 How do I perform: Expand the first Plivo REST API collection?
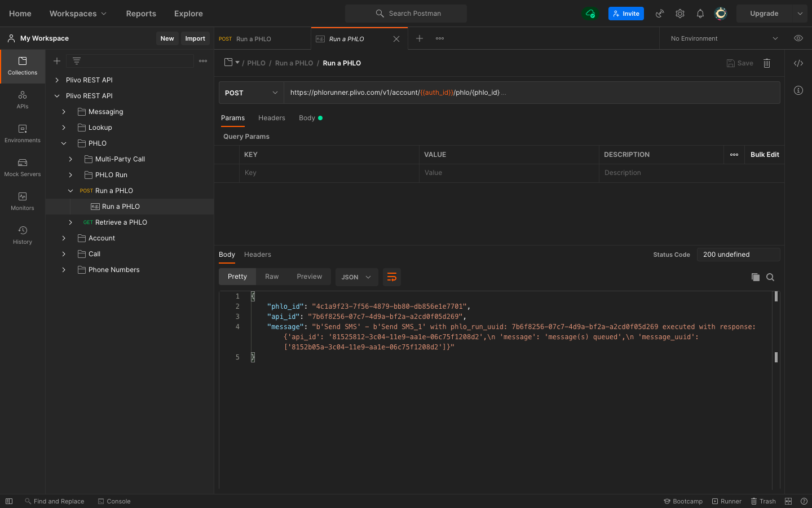57,80
